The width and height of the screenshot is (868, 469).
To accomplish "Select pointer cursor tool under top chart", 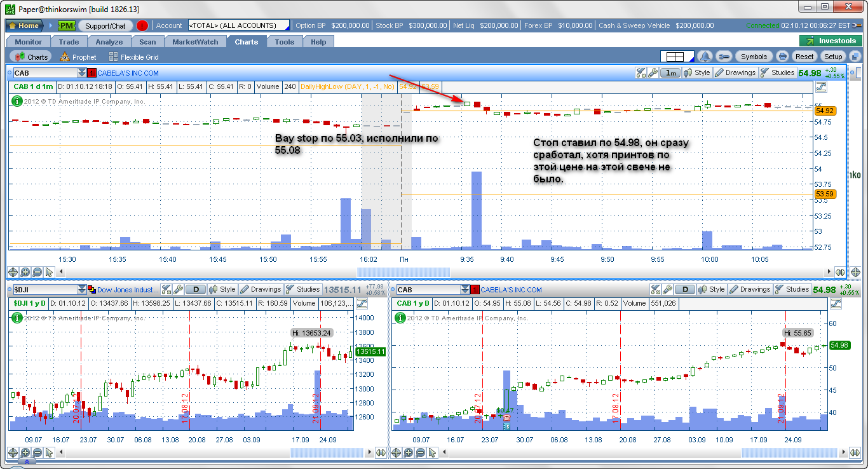I will pos(50,272).
